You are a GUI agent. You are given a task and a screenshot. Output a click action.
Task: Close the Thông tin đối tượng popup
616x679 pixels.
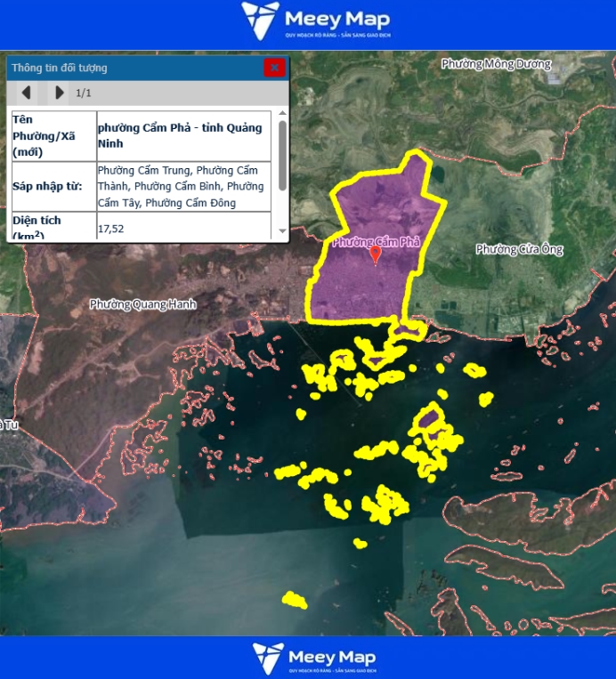(x=274, y=68)
